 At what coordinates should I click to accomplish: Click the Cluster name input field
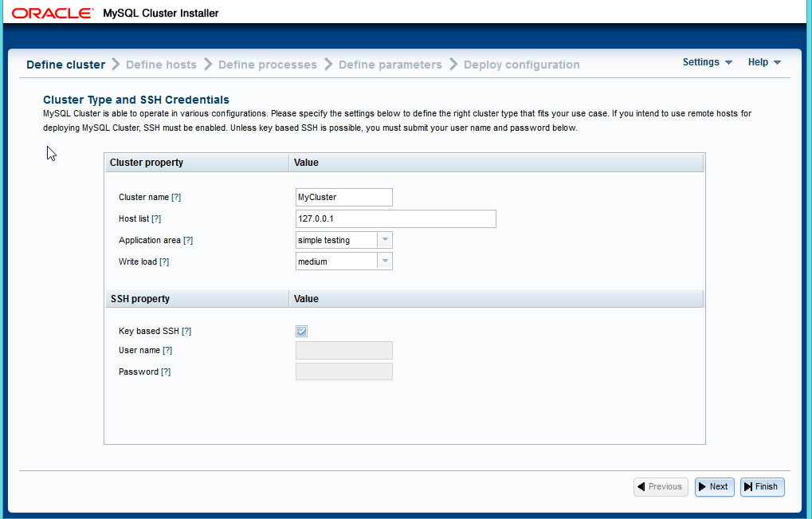[344, 198]
